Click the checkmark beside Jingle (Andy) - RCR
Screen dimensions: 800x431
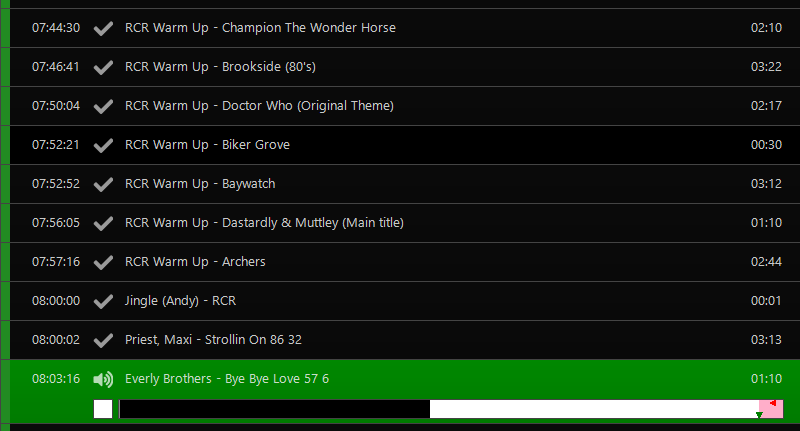click(103, 301)
